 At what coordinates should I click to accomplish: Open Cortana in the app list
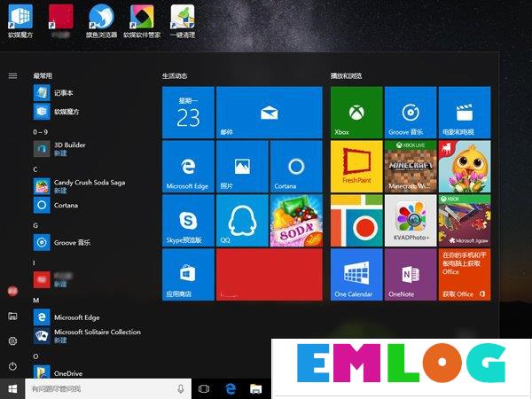(x=90, y=205)
